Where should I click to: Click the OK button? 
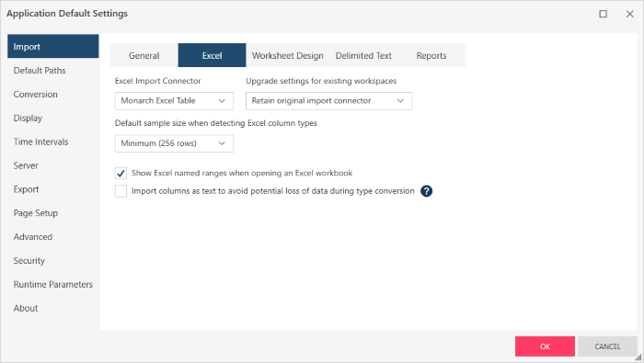(545, 346)
